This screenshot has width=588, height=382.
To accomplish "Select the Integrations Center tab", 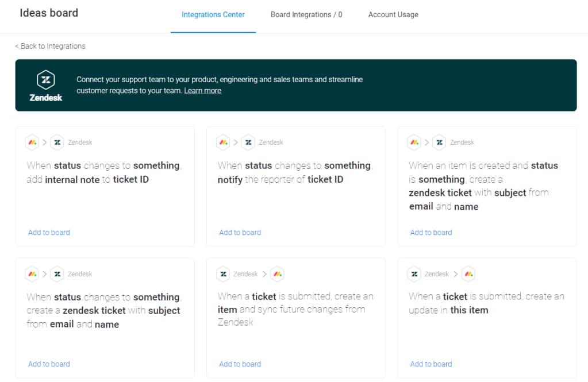I will point(213,14).
